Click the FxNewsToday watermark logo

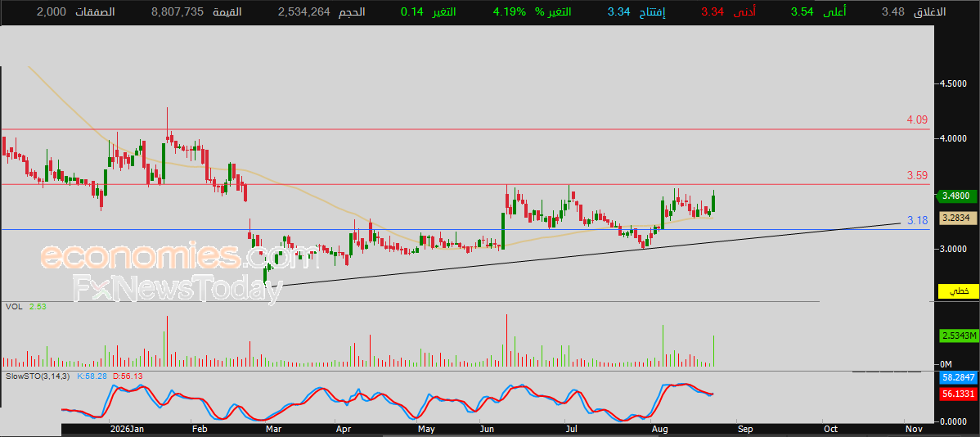pos(176,289)
